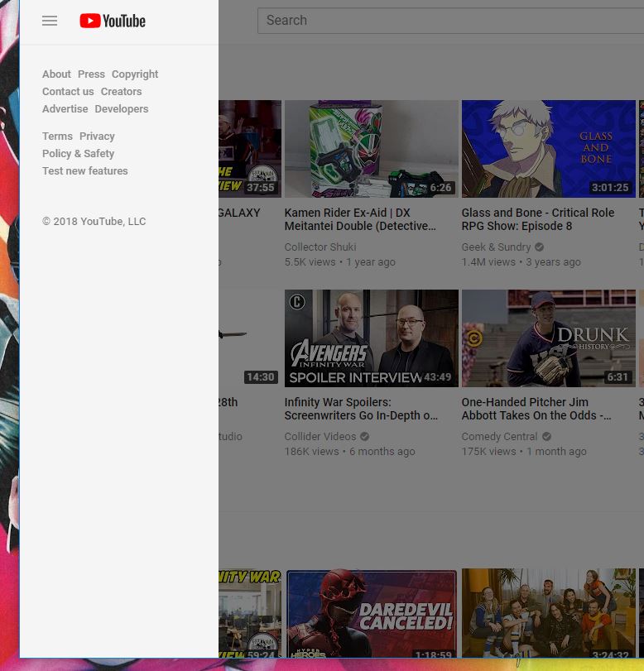Open the partially hidden 14:30 video thumbnail
Viewport: 644px width, 671px height.
coord(250,338)
